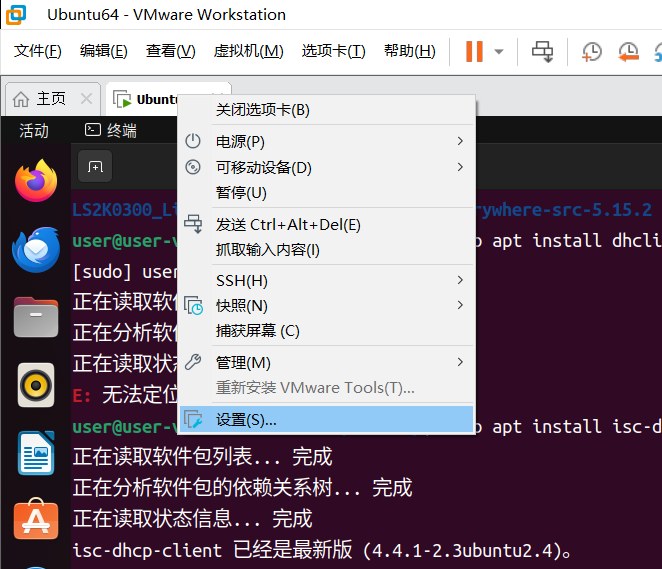Expand the 电源(P) submenu arrow
The height and width of the screenshot is (569, 662).
(460, 141)
